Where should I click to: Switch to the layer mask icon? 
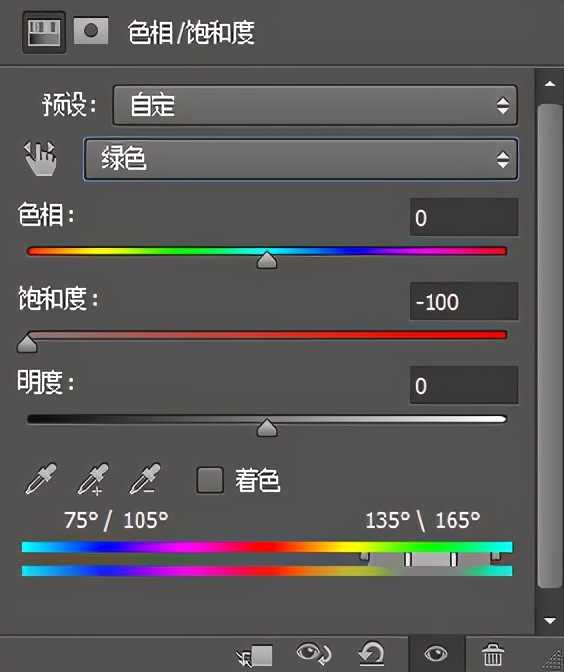pyautogui.click(x=91, y=31)
